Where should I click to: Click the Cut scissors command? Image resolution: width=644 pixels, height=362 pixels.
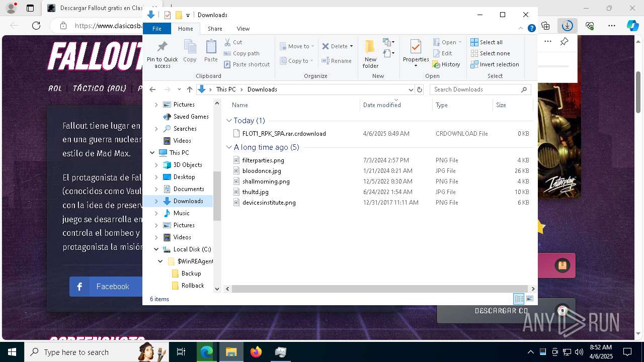tap(233, 42)
